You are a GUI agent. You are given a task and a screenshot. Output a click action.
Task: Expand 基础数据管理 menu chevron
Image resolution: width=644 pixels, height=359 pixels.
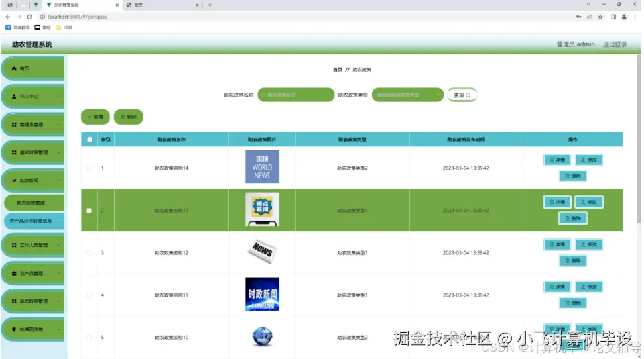tap(59, 152)
